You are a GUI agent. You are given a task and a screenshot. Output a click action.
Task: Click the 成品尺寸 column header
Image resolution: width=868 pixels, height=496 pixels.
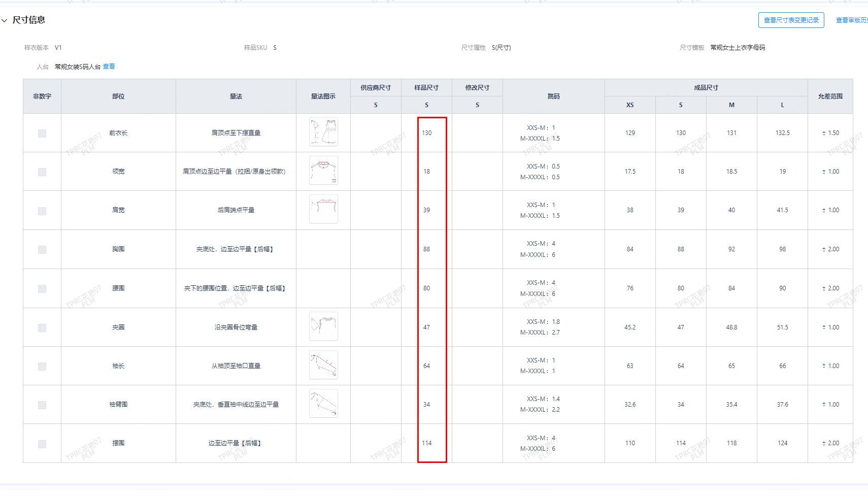706,88
